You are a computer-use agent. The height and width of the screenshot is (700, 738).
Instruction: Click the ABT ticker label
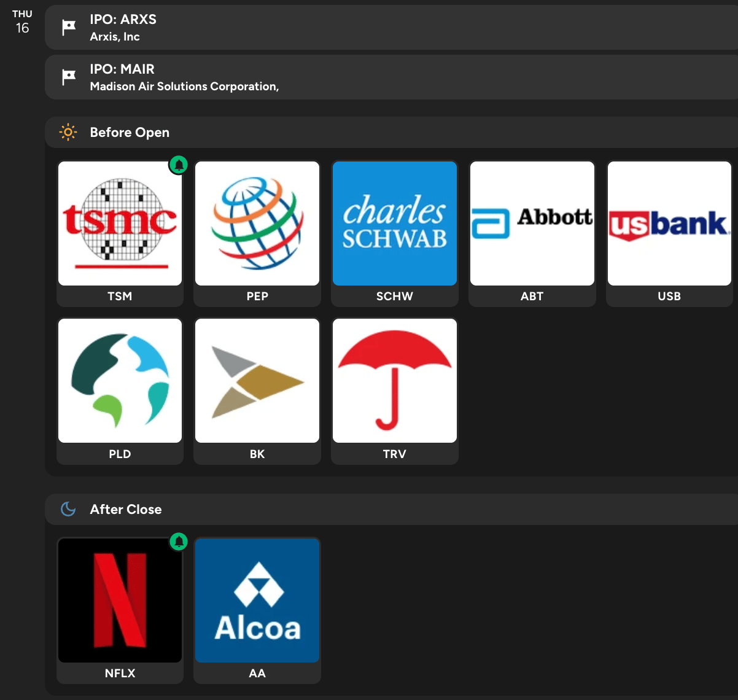pos(532,296)
